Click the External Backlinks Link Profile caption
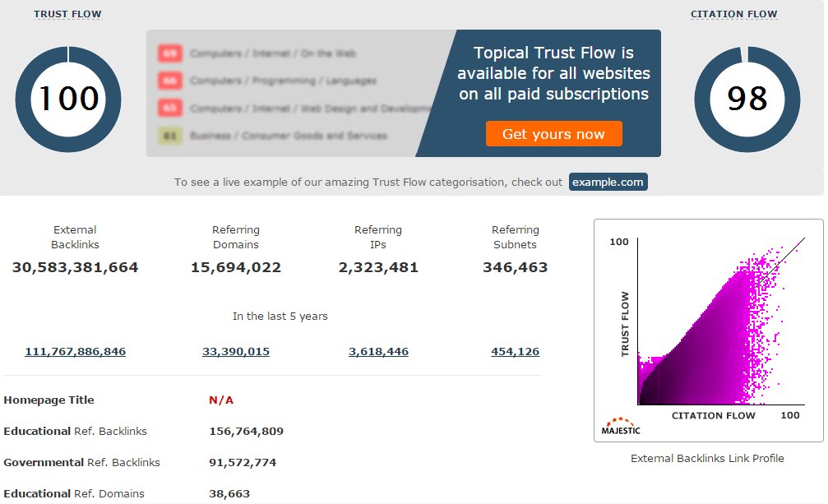This screenshot has width=828, height=504. [707, 458]
